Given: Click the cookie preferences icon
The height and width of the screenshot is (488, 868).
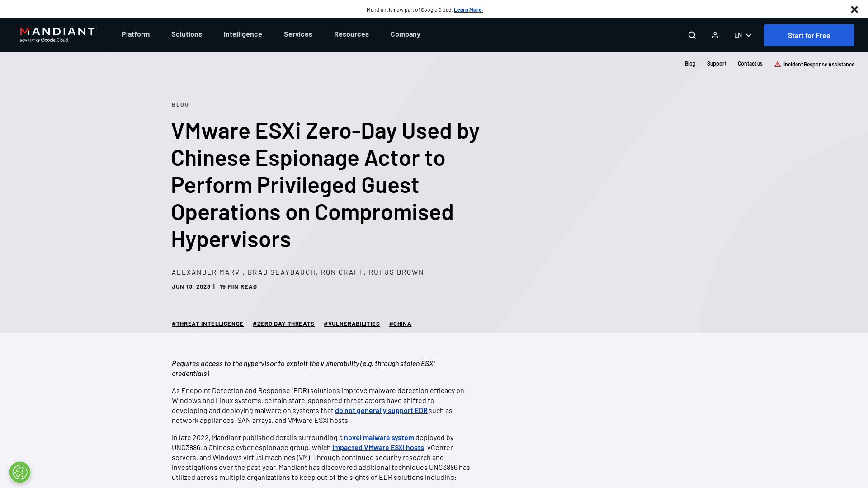Looking at the screenshot, I should coord(20,472).
